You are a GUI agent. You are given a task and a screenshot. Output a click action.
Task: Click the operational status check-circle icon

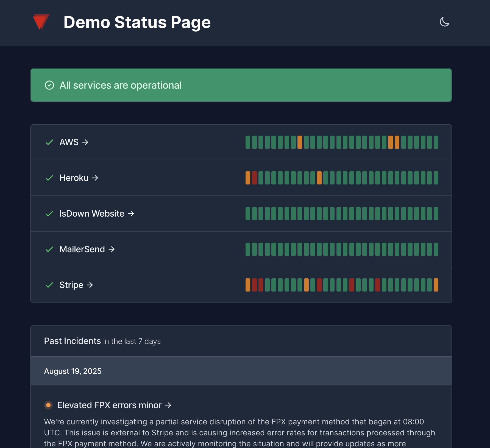[49, 85]
